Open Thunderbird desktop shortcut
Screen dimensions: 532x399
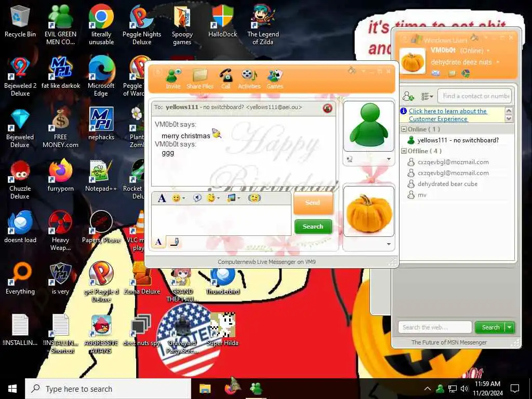[x=223, y=282]
